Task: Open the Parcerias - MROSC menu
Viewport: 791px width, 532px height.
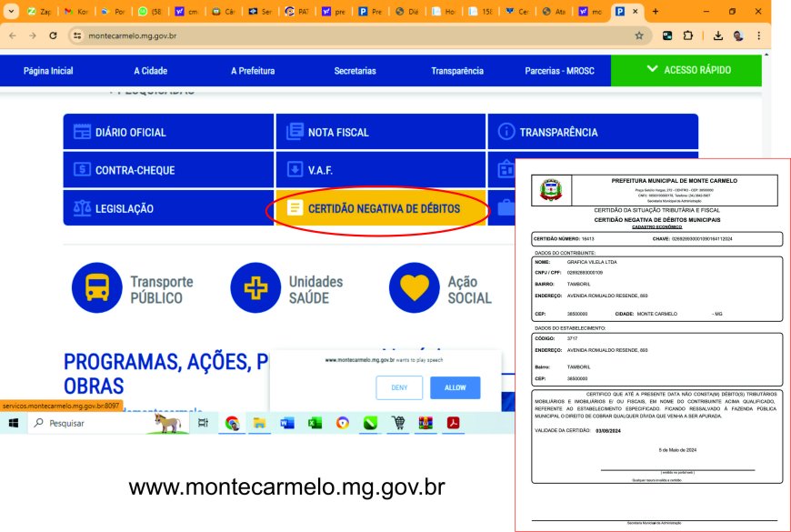Action: [559, 71]
